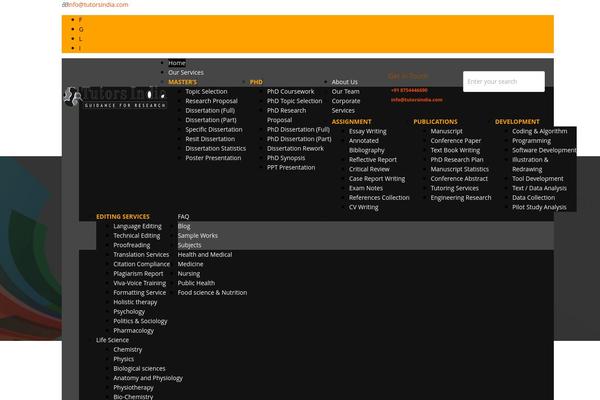Open Specific Dissertation link
Image resolution: width=600 pixels, height=400 pixels.
(x=214, y=129)
